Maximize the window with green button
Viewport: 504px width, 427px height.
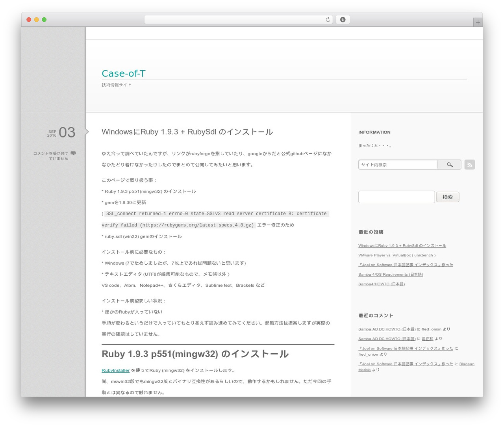44,20
